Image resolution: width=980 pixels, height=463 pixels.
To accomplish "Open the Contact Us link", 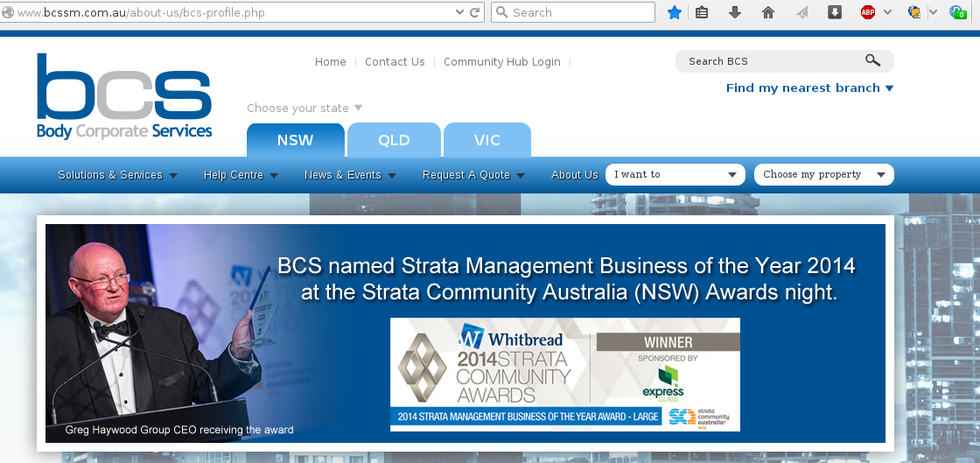I will tap(395, 62).
